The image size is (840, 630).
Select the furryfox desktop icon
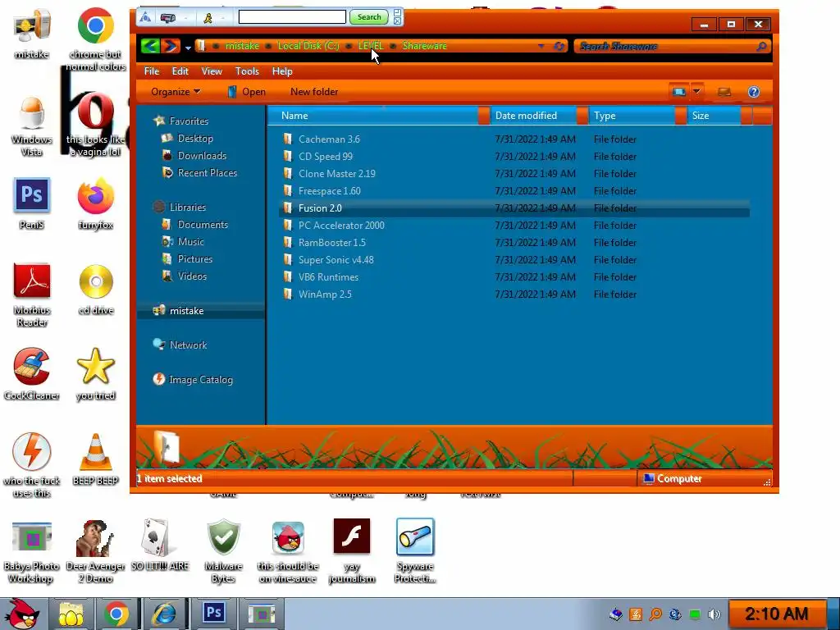point(95,203)
